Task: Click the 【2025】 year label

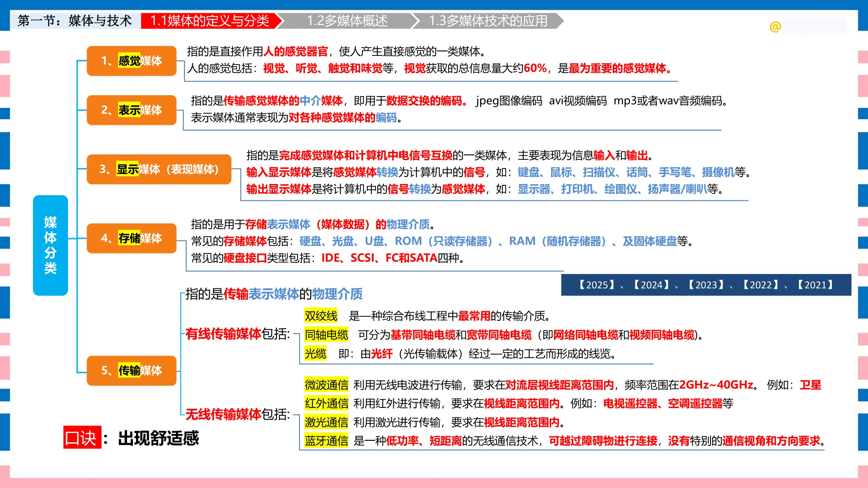Action: click(x=597, y=285)
